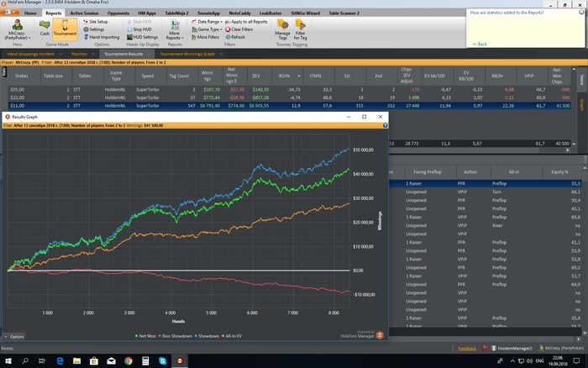Screen dimensions: 588x368
Task: Stop the HUD
Action: coord(139,29)
